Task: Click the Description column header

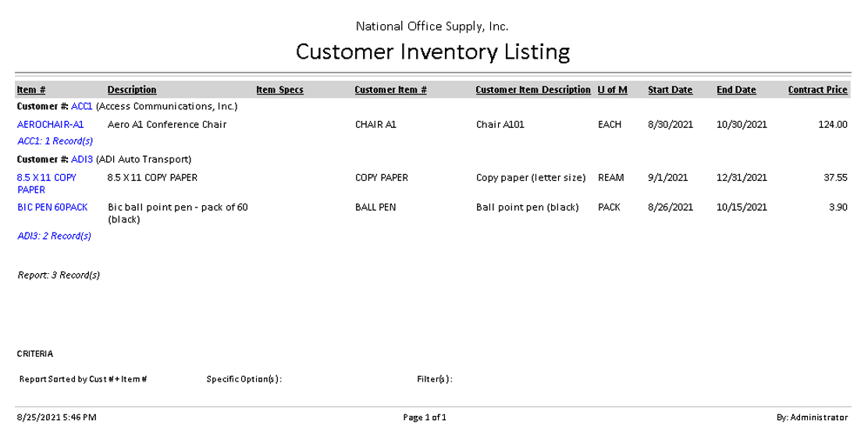Action: (132, 90)
